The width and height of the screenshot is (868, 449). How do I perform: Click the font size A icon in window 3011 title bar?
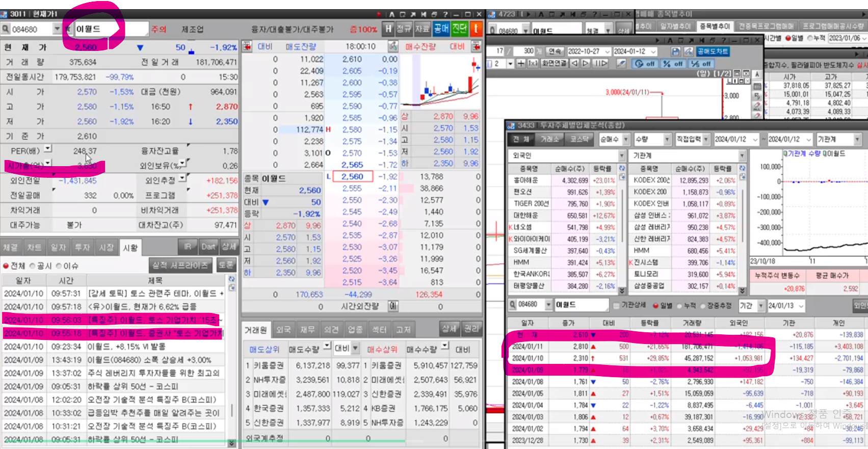391,14
